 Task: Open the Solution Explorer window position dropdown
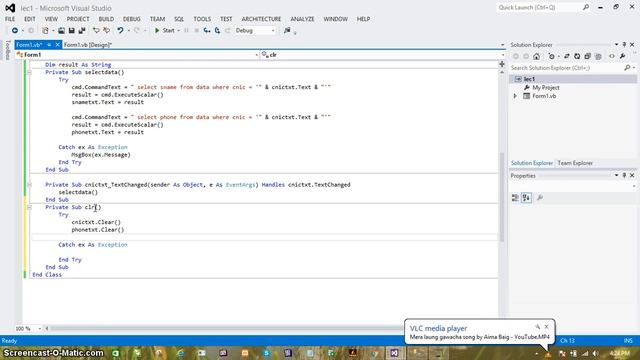coord(616,45)
